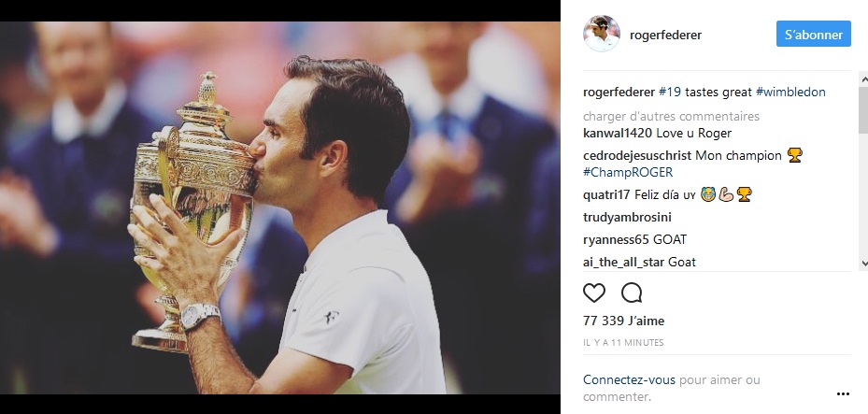This screenshot has width=868, height=414.
Task: Open quatri17 commenter profile
Action: coord(606,194)
